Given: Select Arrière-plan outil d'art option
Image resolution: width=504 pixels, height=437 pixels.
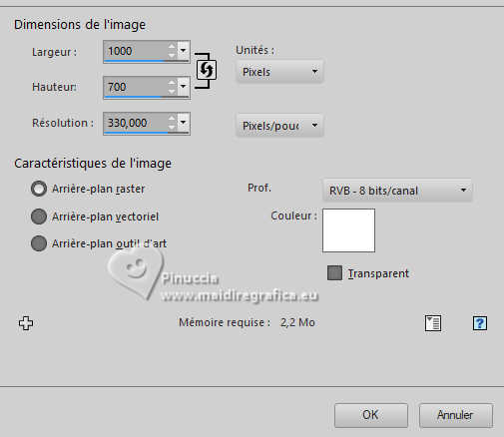Looking at the screenshot, I should tap(39, 243).
